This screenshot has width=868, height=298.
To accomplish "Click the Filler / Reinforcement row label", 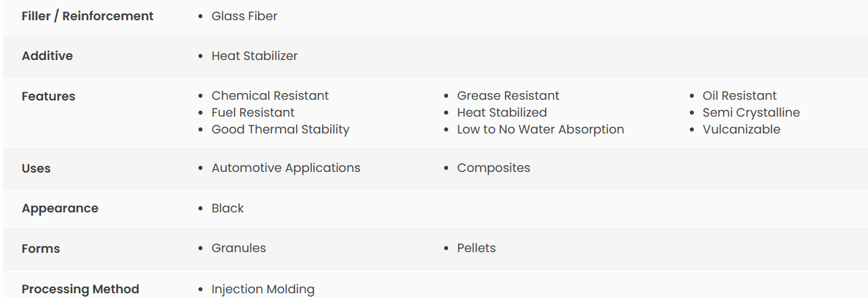I will coord(88,16).
